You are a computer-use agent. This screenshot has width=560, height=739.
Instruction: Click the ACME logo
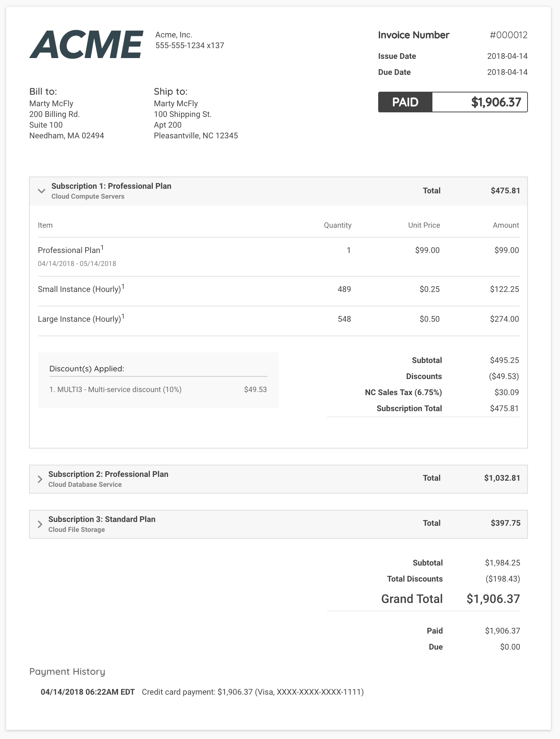coord(86,45)
